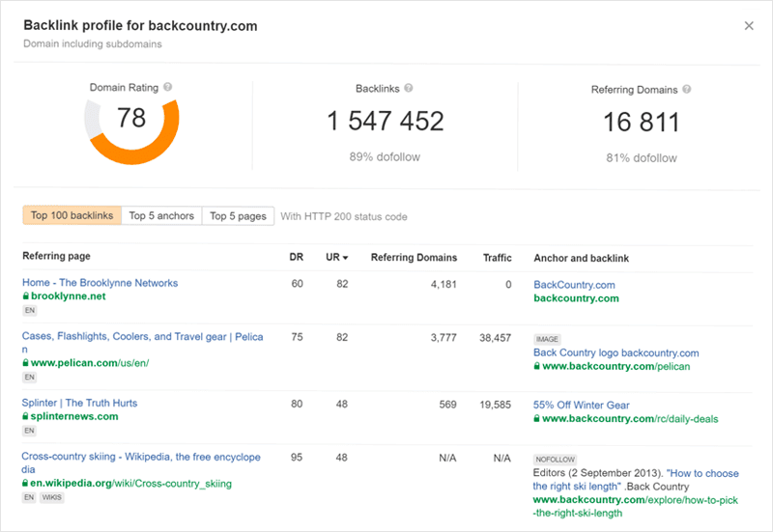Switch to the Top 5 anchors tab

click(x=161, y=215)
